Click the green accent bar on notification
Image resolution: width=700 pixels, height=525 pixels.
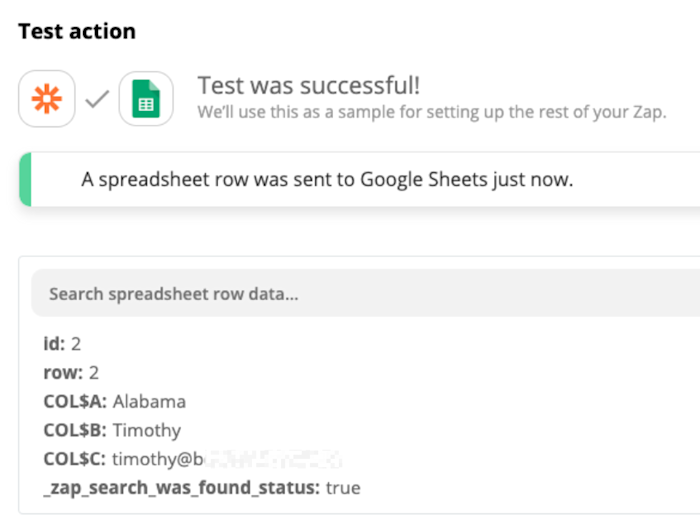(x=25, y=179)
